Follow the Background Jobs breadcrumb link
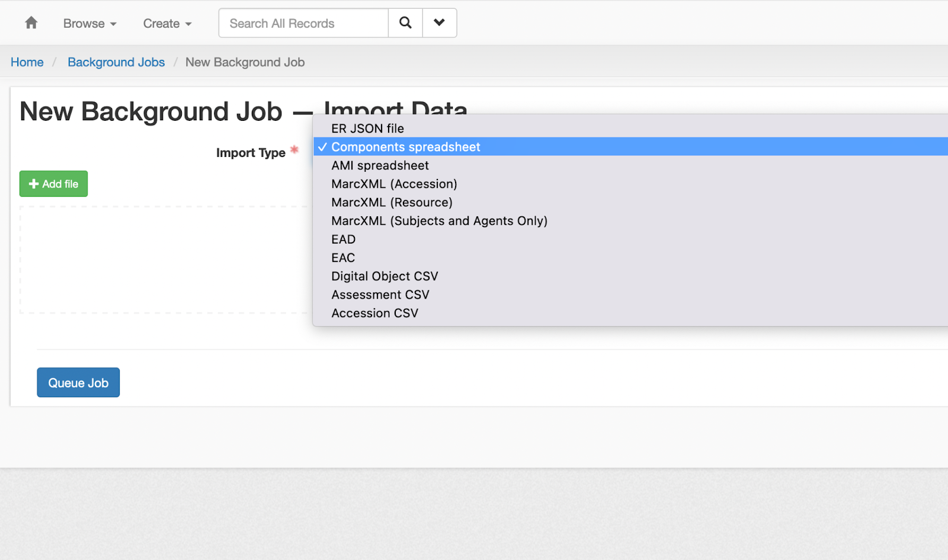Viewport: 948px width, 560px height. 116,62
